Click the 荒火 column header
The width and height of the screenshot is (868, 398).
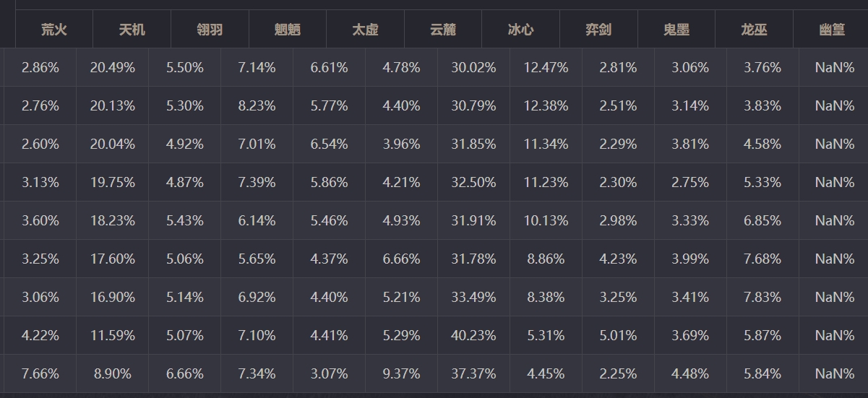(54, 30)
